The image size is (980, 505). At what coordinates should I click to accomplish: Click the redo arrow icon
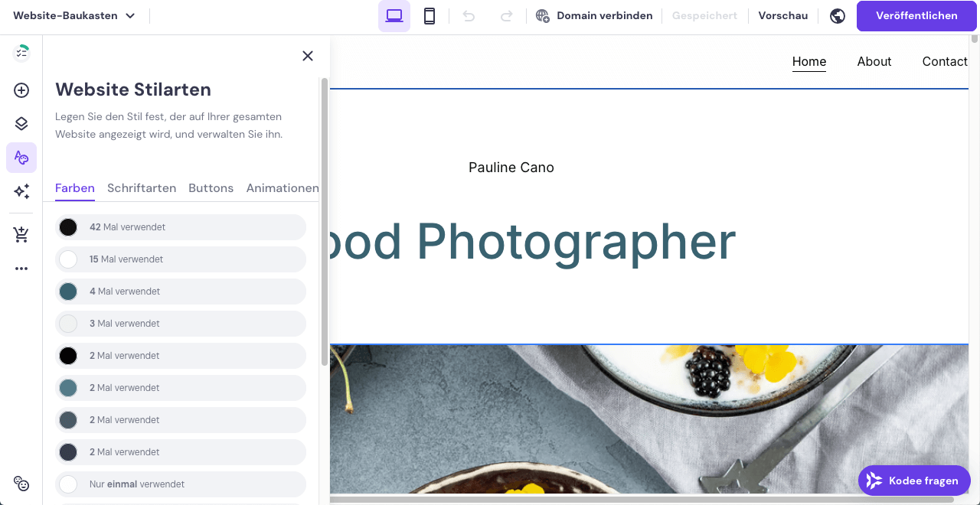[506, 16]
